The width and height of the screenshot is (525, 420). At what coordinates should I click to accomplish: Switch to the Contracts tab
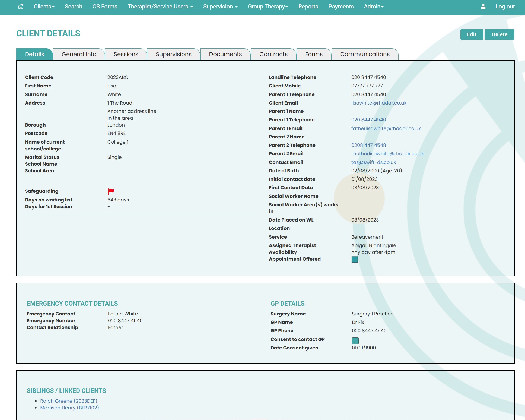click(x=273, y=54)
